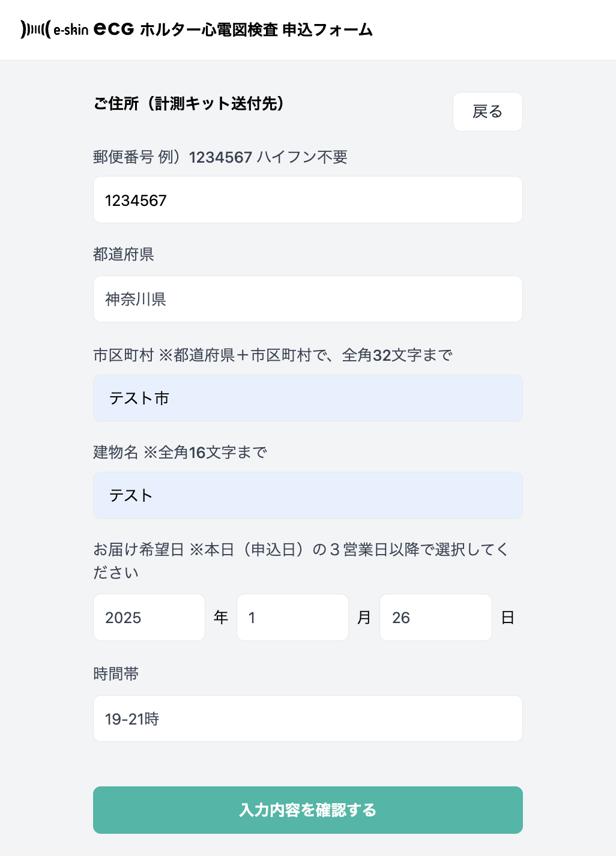Open the 都道府県 prefecture dropdown

point(307,299)
